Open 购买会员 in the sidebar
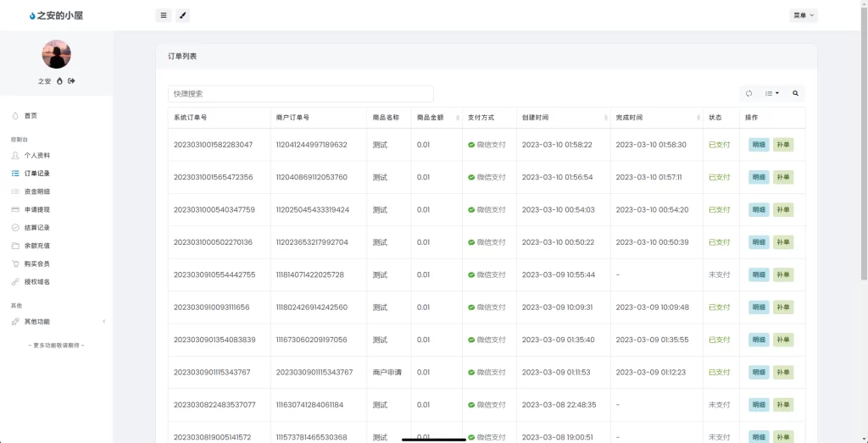The image size is (868, 443). [x=57, y=264]
